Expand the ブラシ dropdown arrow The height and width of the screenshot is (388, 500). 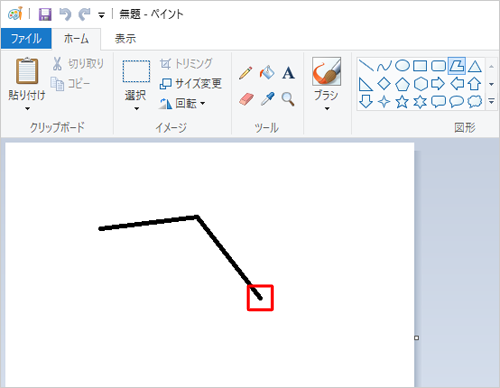327,109
